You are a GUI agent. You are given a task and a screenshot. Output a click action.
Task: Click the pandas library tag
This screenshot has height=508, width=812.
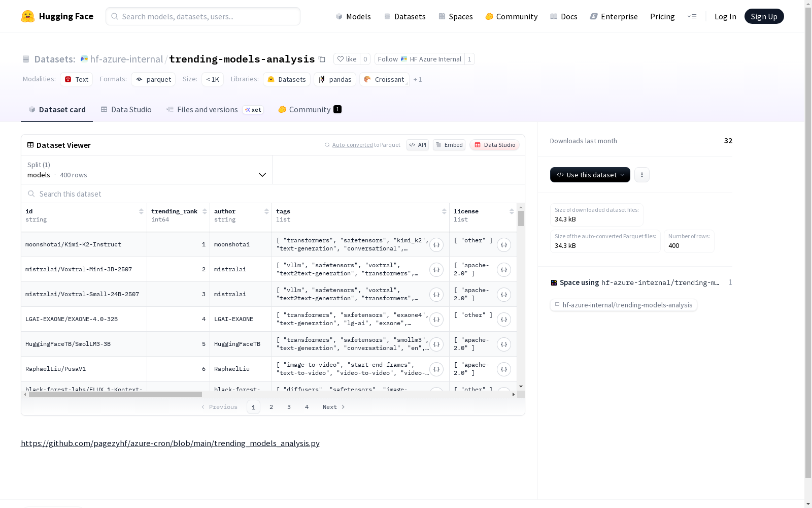(x=335, y=79)
